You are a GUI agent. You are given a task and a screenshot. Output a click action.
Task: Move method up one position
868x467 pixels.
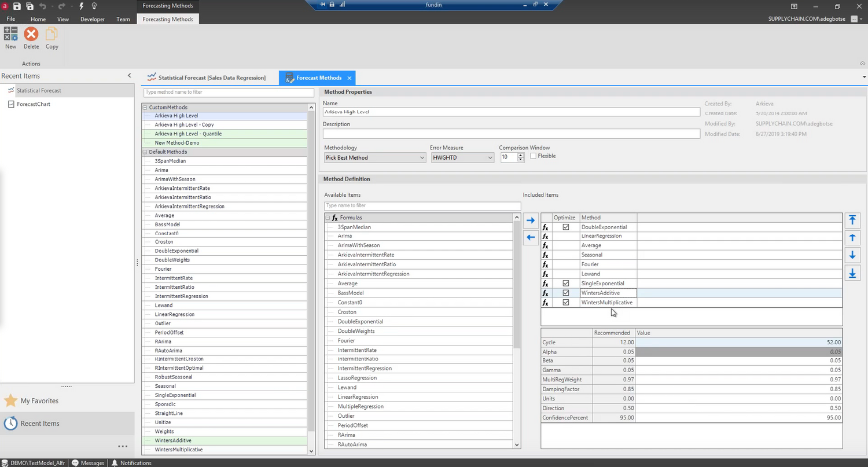click(852, 238)
